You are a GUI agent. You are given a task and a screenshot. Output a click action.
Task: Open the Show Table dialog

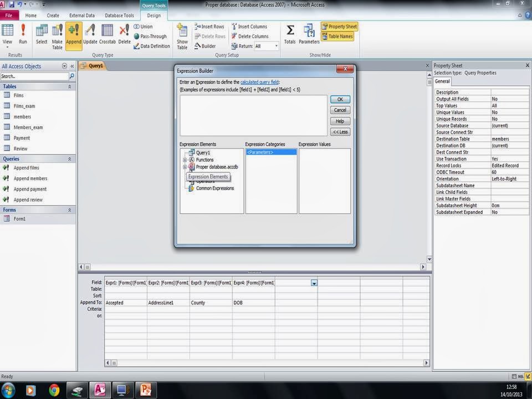[x=182, y=37]
